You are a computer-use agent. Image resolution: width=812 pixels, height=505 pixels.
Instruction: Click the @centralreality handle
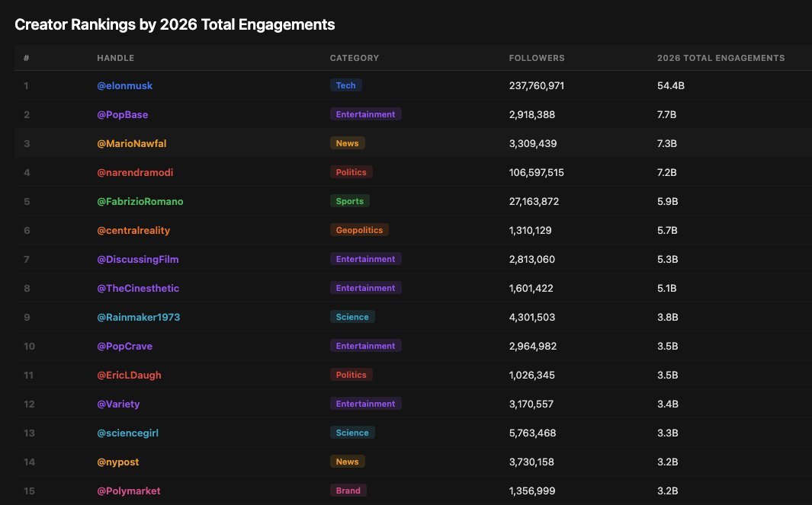(133, 231)
